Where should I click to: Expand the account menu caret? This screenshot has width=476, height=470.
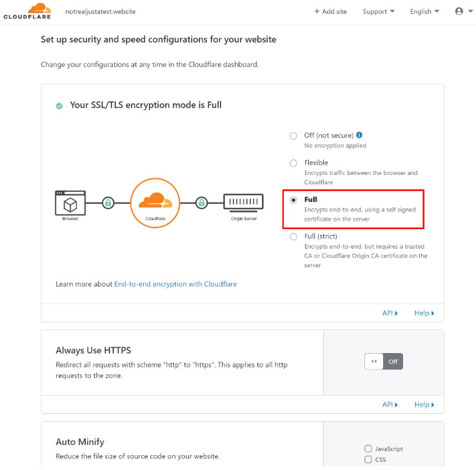471,11
